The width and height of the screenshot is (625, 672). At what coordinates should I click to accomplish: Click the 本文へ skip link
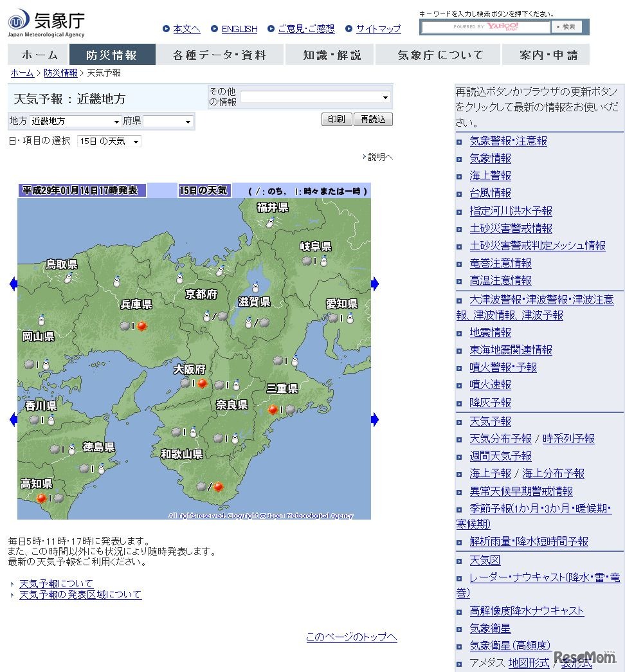coord(186,29)
